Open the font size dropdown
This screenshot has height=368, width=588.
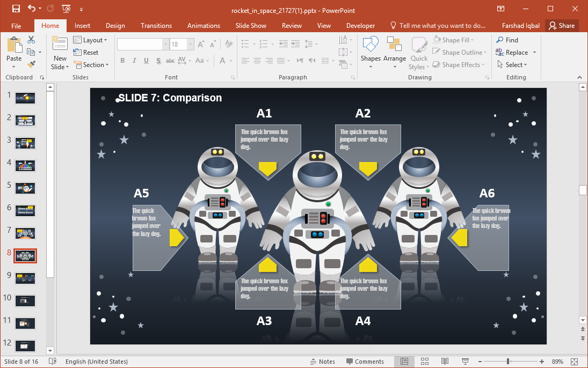(190, 45)
